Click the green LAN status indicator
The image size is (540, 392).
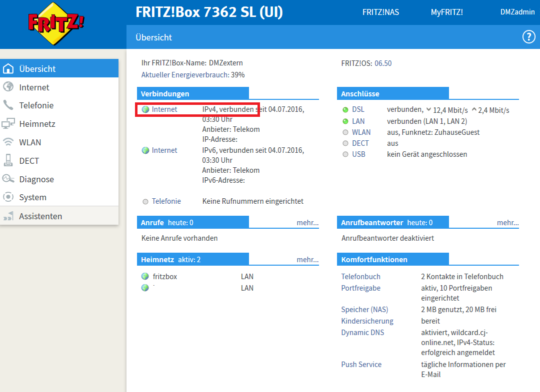click(345, 121)
